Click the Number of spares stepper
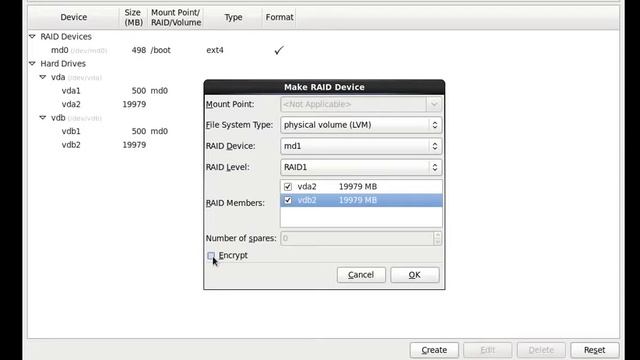 point(437,238)
